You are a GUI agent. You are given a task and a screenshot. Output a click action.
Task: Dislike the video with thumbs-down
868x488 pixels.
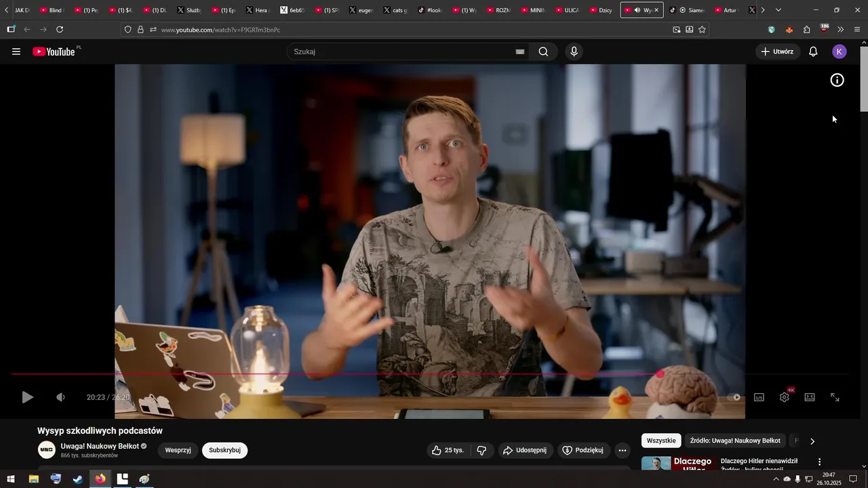(482, 450)
